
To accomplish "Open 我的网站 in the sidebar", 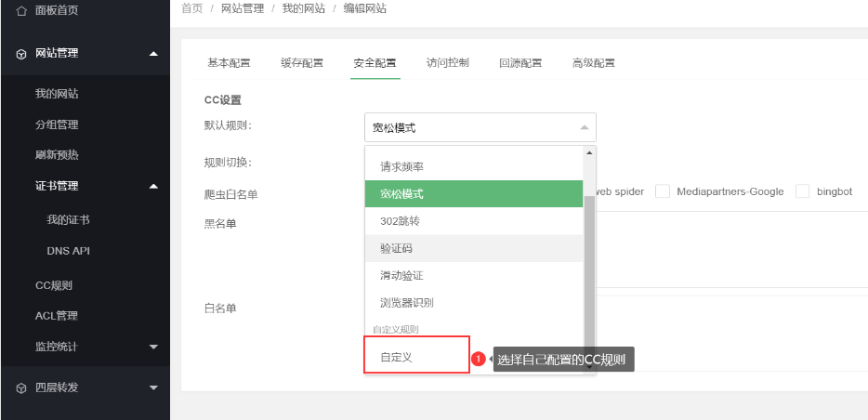I will click(57, 94).
